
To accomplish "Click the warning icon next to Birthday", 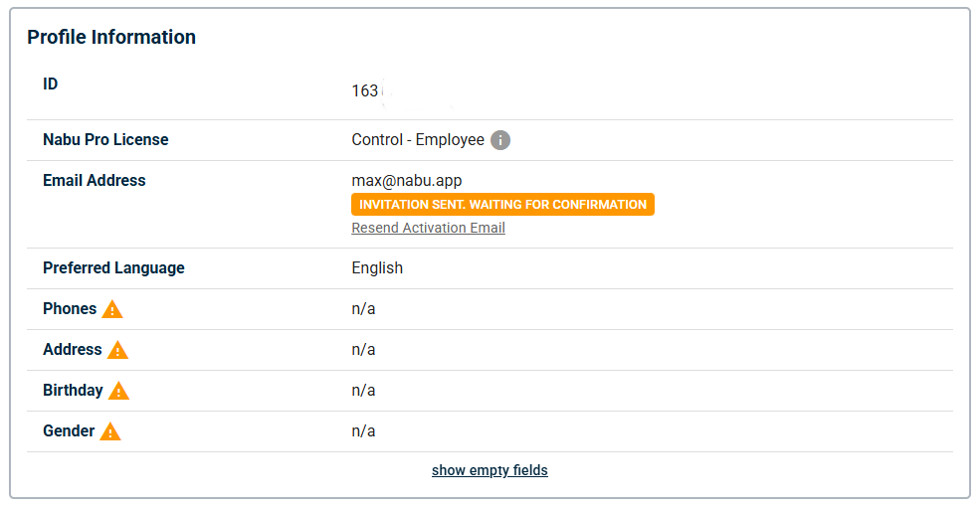I will (x=118, y=391).
